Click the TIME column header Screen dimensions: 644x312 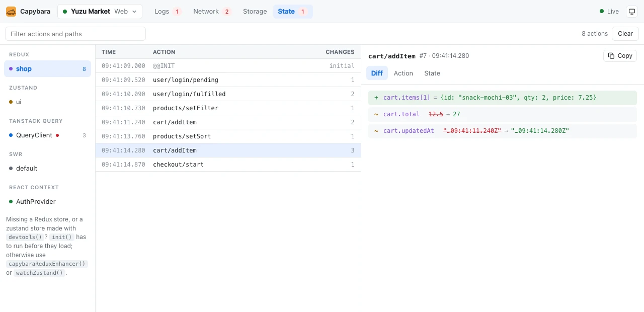tap(109, 52)
